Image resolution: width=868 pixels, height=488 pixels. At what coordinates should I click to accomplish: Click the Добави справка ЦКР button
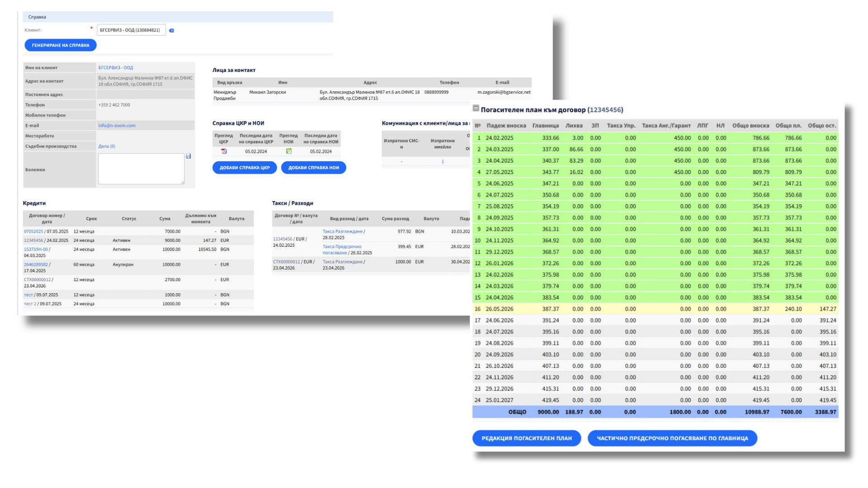tap(245, 168)
